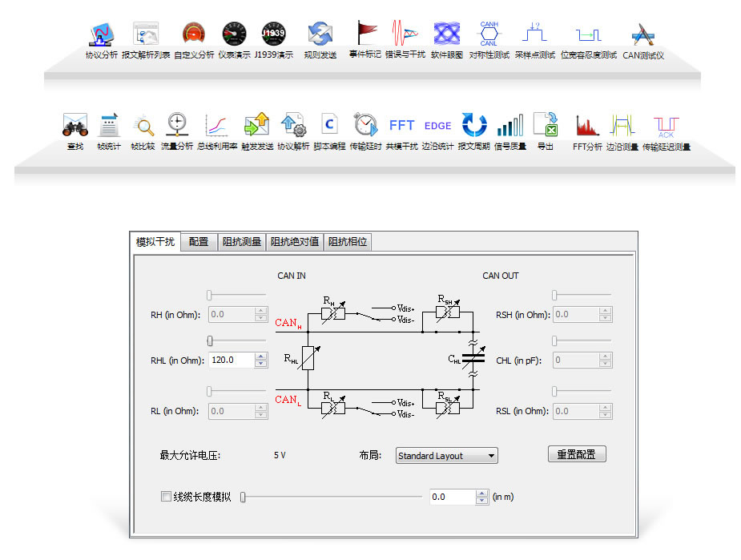Switch to the 阻抗测量 tab
The height and width of the screenshot is (560, 741).
point(241,241)
